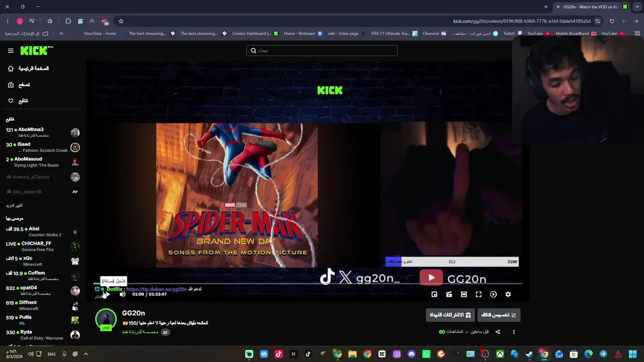Image resolution: width=644 pixels, height=362 pixels.
Task: Open the chat-only category link (مخصصة للدردشة فقط)
Action: point(140,332)
